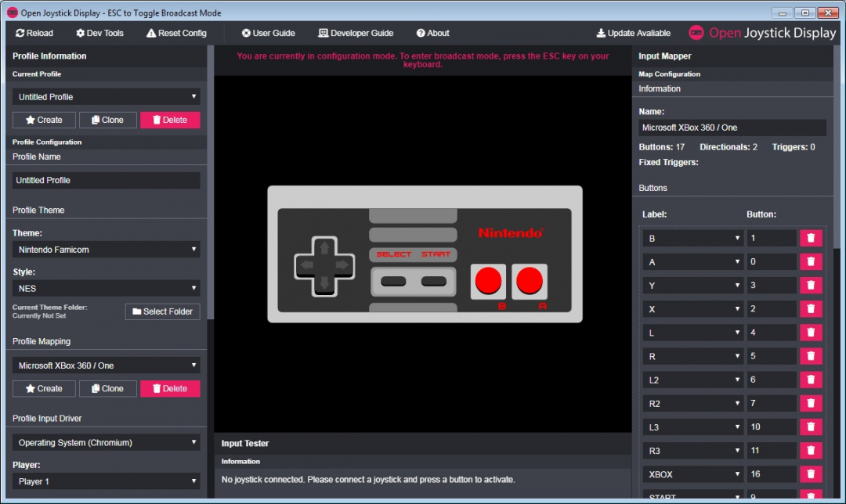The height and width of the screenshot is (504, 846).
Task: Delete the XBOX button mapping row
Action: tap(811, 473)
